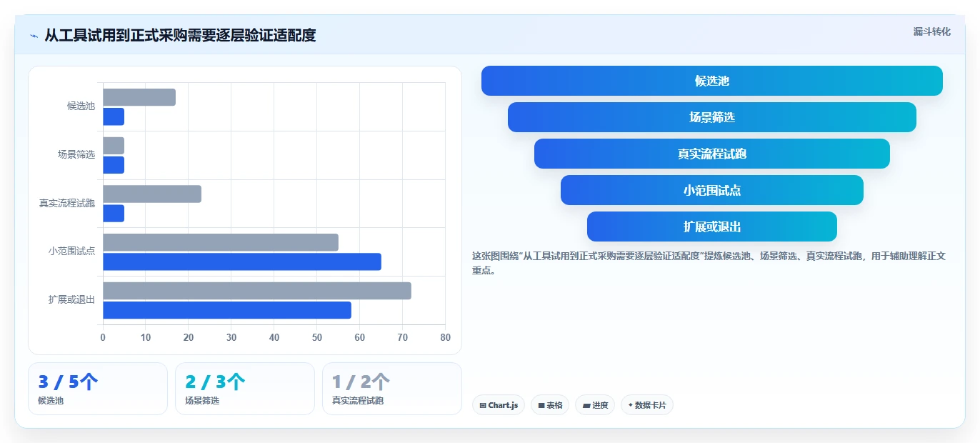This screenshot has height=443, width=980.
Task: Click the x-axis tick label 50
Action: [317, 337]
